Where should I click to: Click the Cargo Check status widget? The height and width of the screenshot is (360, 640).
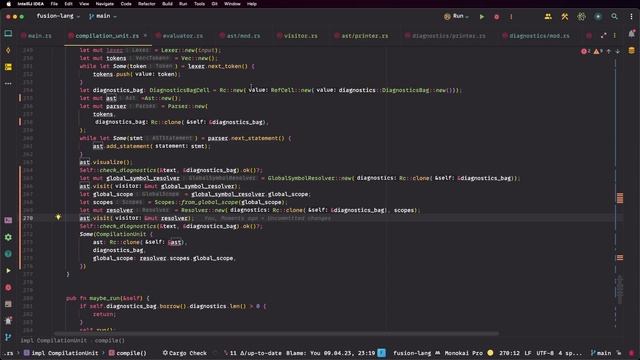[x=184, y=353]
